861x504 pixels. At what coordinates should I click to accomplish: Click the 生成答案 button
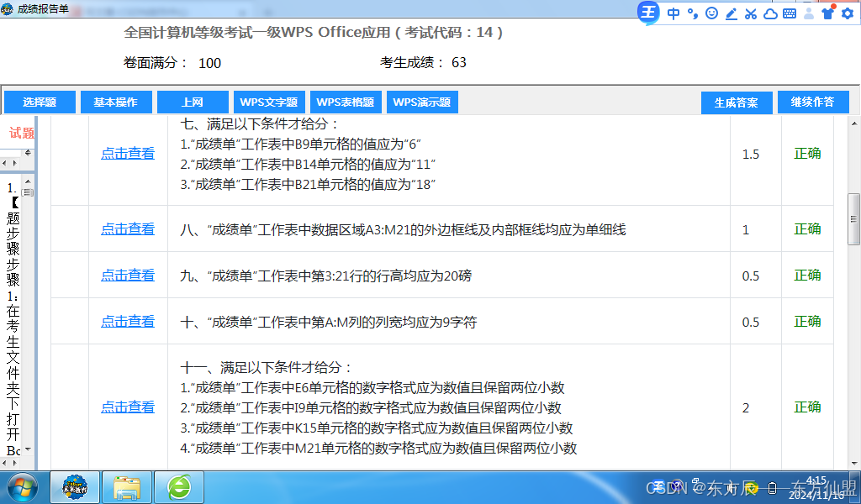point(737,102)
